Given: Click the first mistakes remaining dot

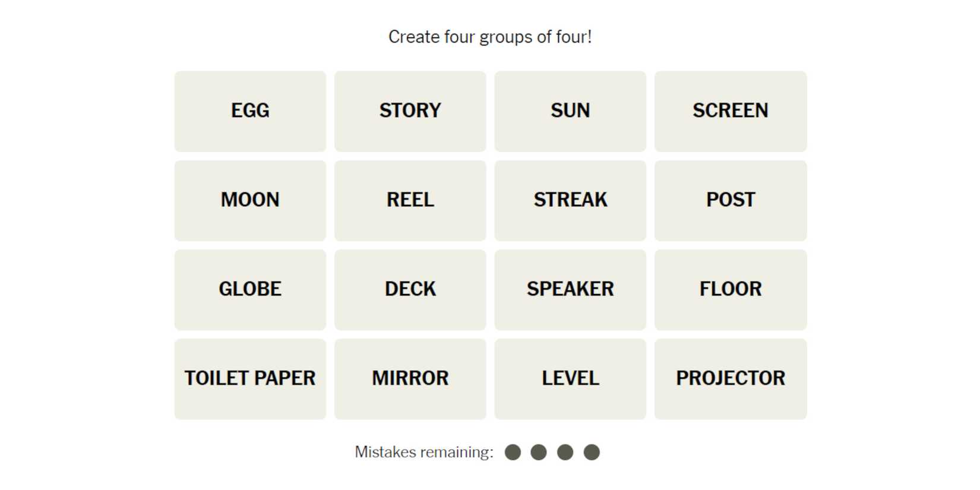Looking at the screenshot, I should point(513,453).
